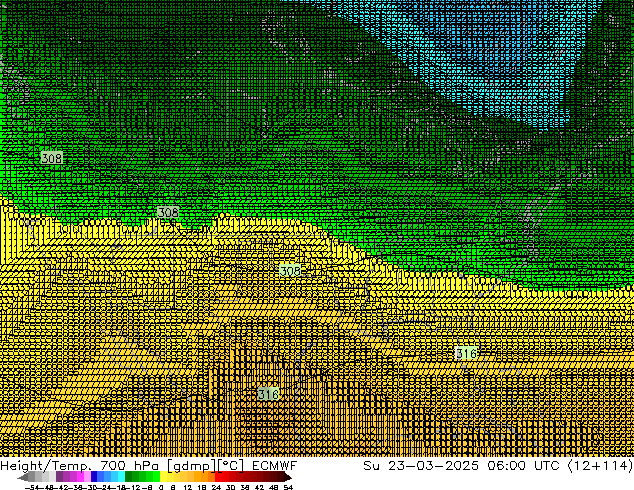Click the 308 contour label nearest the left edge
The width and height of the screenshot is (634, 490).
[52, 158]
